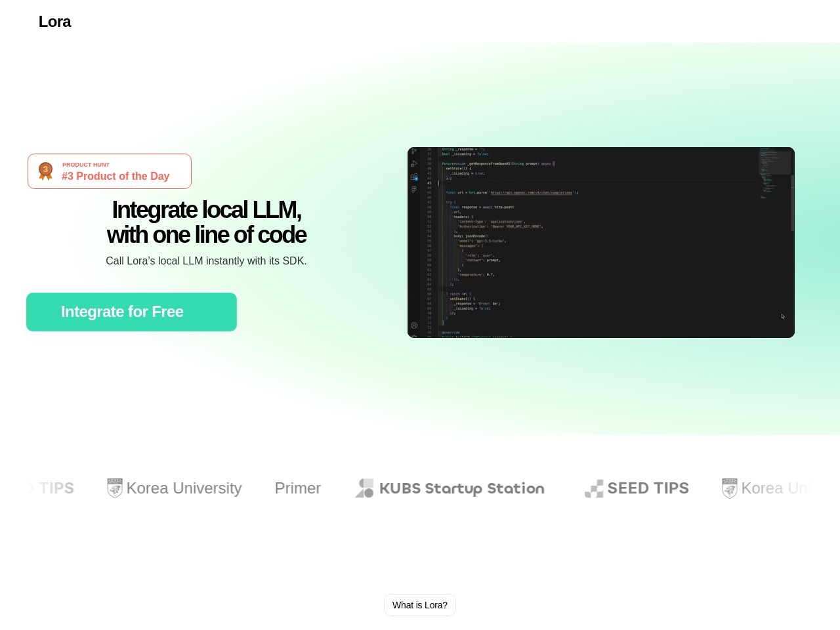Screen dimensions: 840x630
Task: Click the Call Lora's local LLM subtitle text
Action: [206, 261]
